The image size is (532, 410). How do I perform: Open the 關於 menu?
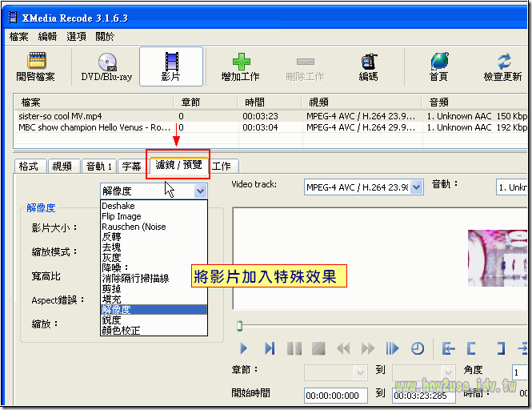tap(104, 36)
